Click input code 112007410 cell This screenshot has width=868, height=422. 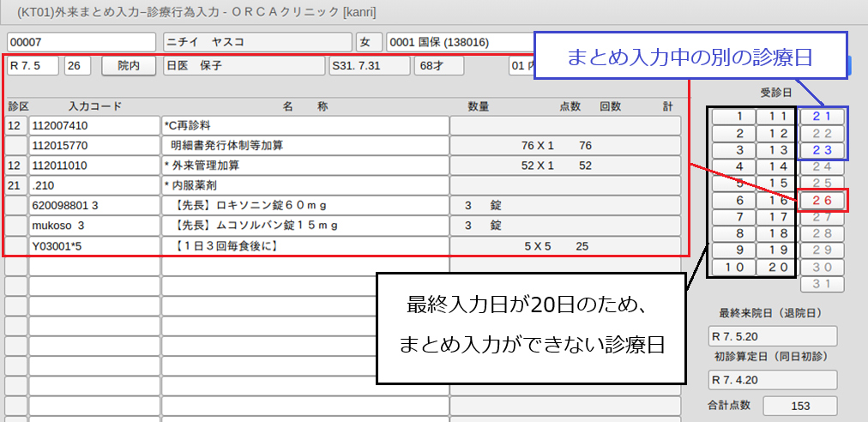[x=94, y=125]
